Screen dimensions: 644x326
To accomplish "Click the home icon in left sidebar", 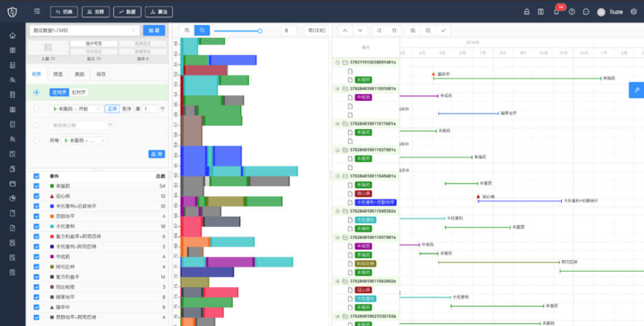I will coord(13,35).
